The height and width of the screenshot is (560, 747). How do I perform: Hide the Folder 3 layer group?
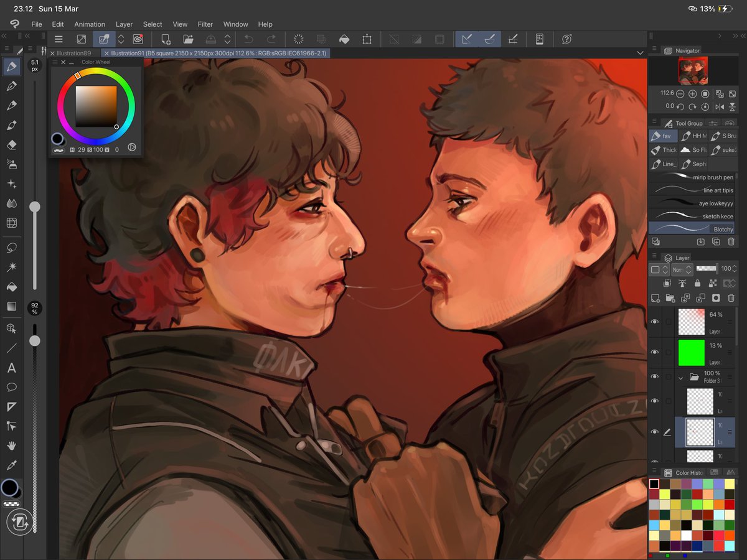pyautogui.click(x=655, y=376)
